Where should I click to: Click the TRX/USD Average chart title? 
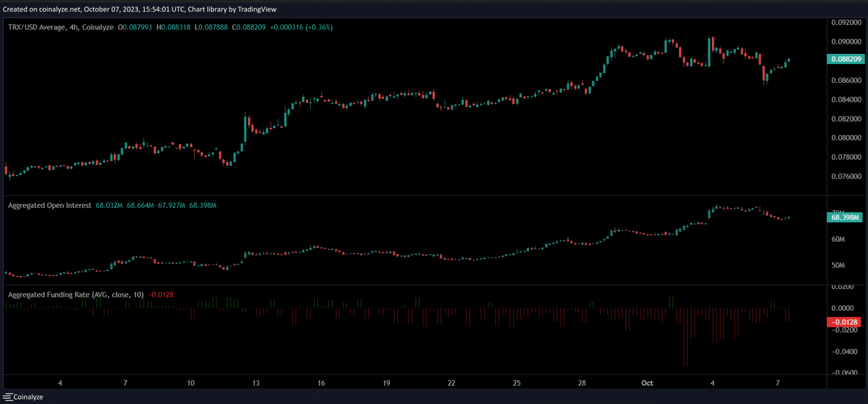point(61,27)
